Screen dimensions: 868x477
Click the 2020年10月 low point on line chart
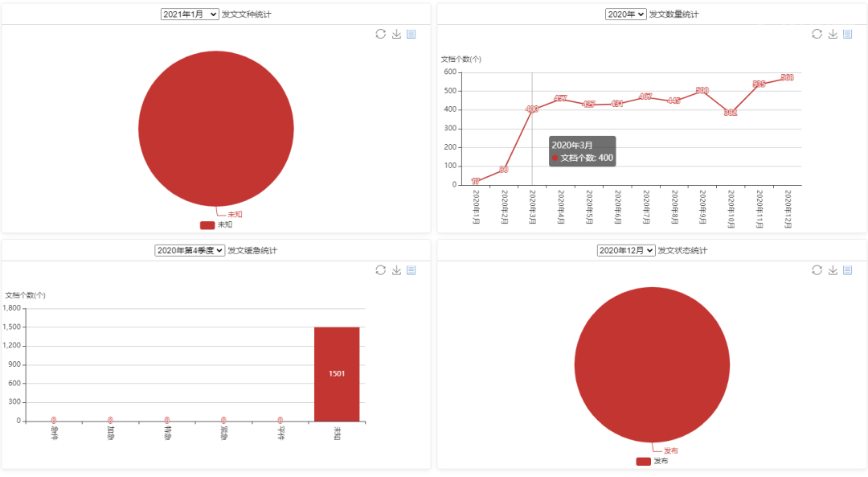click(x=731, y=113)
